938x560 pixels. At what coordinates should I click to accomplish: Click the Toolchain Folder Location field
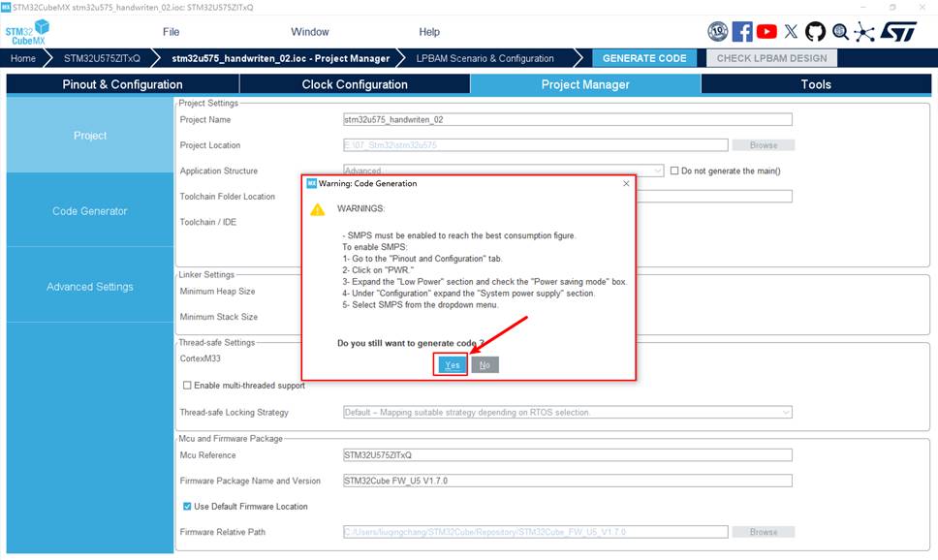coord(714,197)
